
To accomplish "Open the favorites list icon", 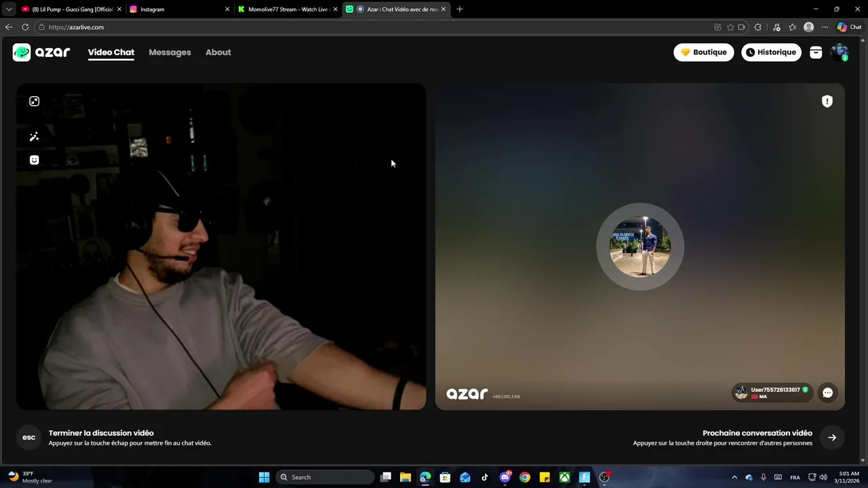I will click(792, 27).
